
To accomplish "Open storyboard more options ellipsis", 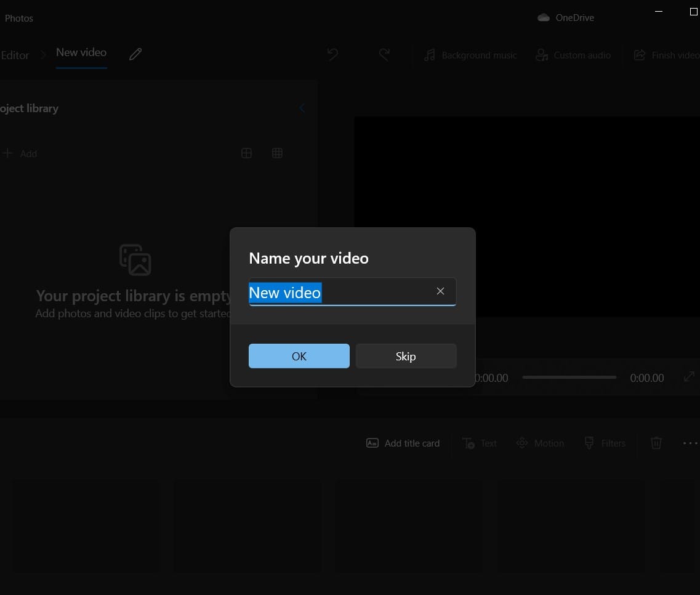I will coord(690,443).
